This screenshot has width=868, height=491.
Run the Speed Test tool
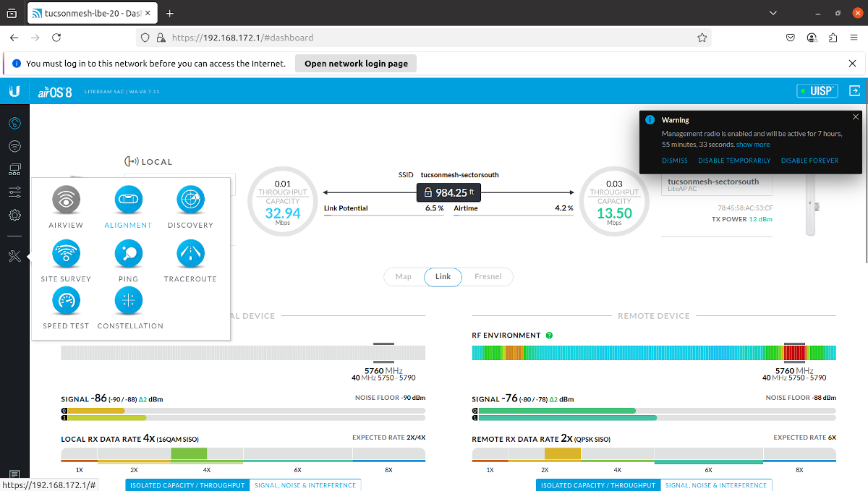(x=66, y=302)
